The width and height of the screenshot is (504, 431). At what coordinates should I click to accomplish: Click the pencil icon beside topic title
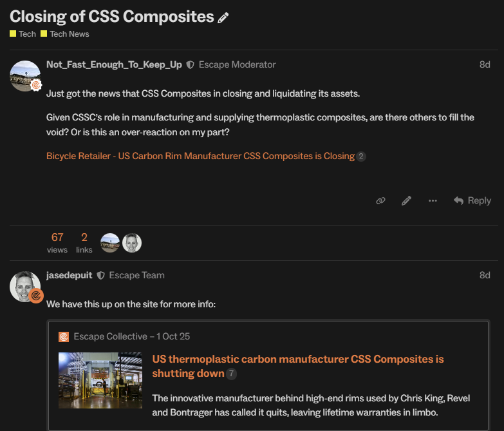click(223, 18)
